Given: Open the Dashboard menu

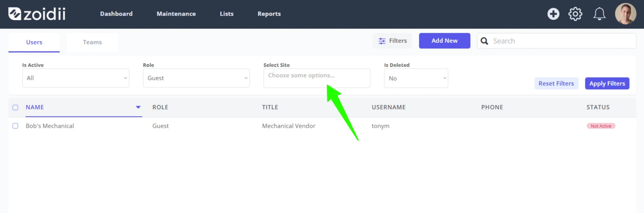Looking at the screenshot, I should click(x=116, y=14).
